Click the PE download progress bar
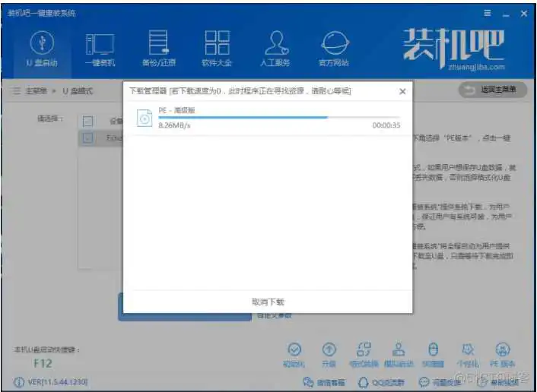Screen dimensions: 537x392 click(279, 117)
